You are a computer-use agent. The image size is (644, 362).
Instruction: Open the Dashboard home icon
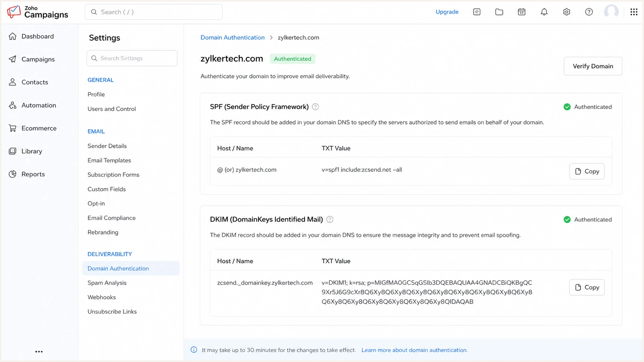coord(13,36)
